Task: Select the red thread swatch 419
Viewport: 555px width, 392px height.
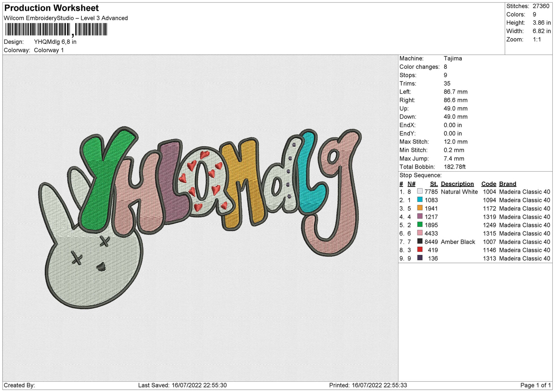Action: [x=420, y=250]
